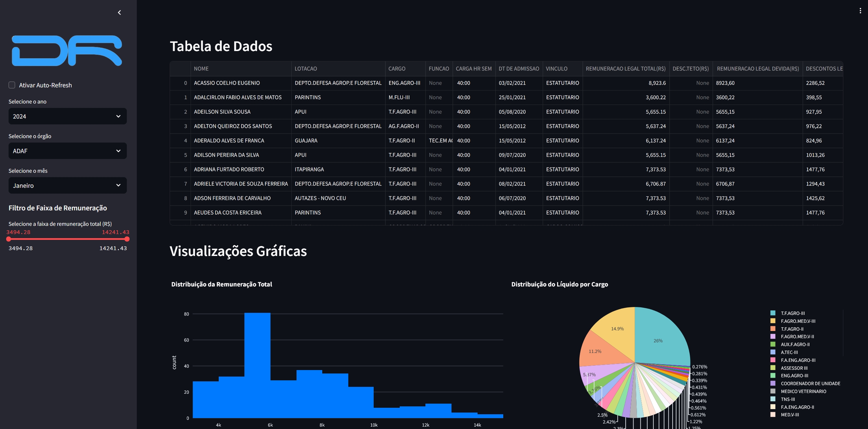This screenshot has height=429, width=868.
Task: Select cell ADALCIRLON FABIO ALVES DE MATOS
Action: pyautogui.click(x=241, y=97)
